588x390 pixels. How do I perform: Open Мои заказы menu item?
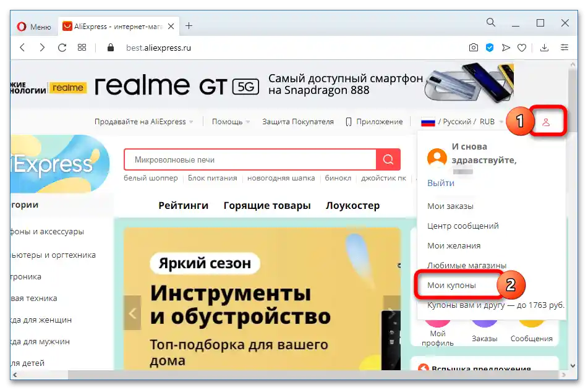(x=450, y=206)
